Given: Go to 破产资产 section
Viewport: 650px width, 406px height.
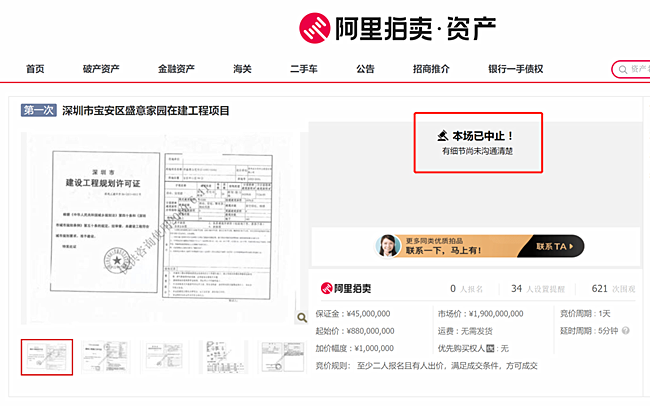Looking at the screenshot, I should (x=101, y=69).
